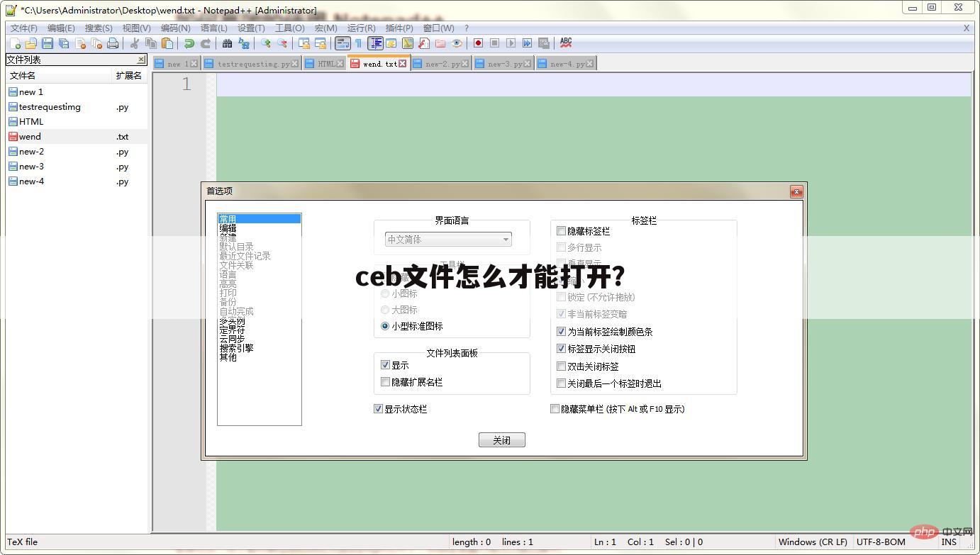
Task: Select testrequestimg in file list
Action: (50, 107)
